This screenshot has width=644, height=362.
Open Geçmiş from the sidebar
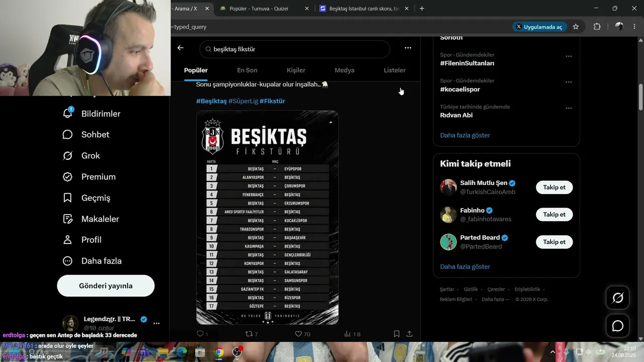coord(87,198)
